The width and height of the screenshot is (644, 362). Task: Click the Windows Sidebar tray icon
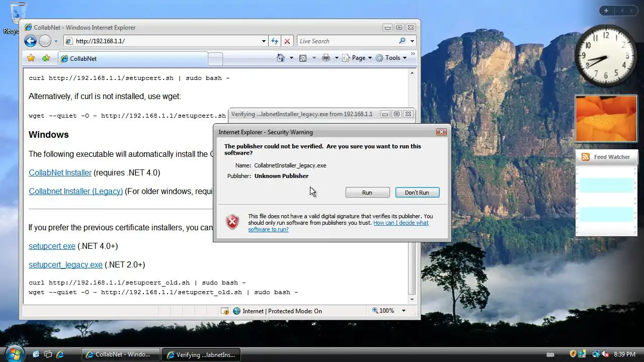[582, 354]
